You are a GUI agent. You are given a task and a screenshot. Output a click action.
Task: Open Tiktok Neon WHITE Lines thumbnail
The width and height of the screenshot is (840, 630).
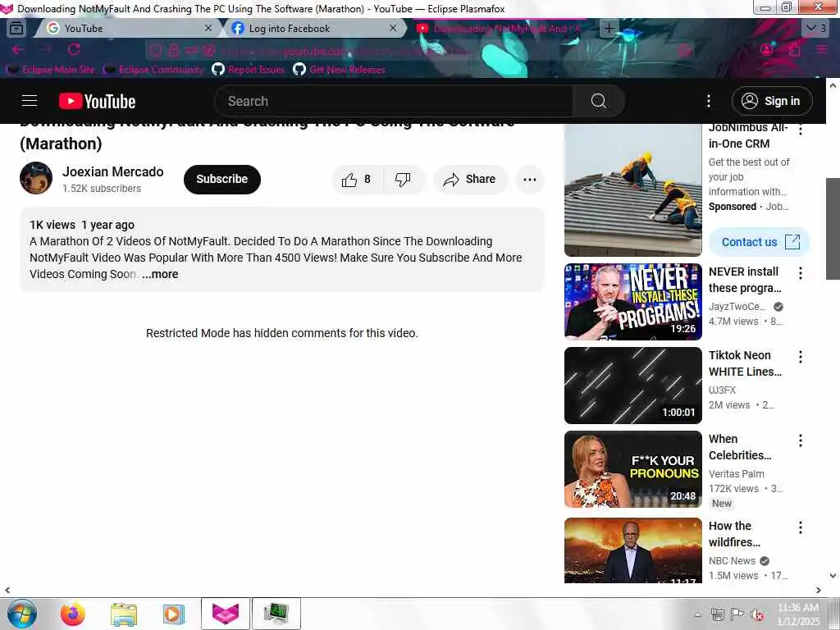click(x=632, y=386)
